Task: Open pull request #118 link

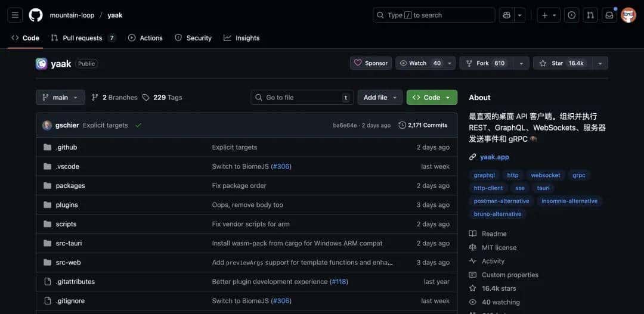Action: (x=339, y=282)
